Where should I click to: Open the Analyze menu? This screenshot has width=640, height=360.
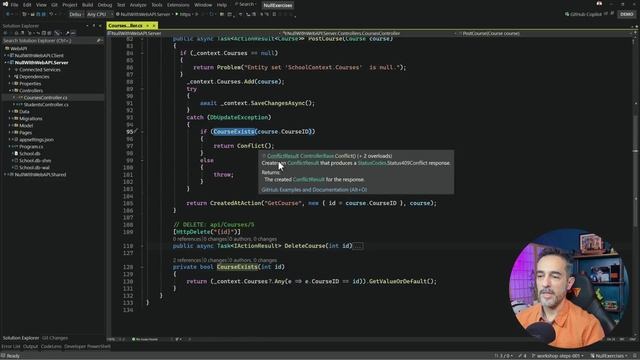pos(138,5)
